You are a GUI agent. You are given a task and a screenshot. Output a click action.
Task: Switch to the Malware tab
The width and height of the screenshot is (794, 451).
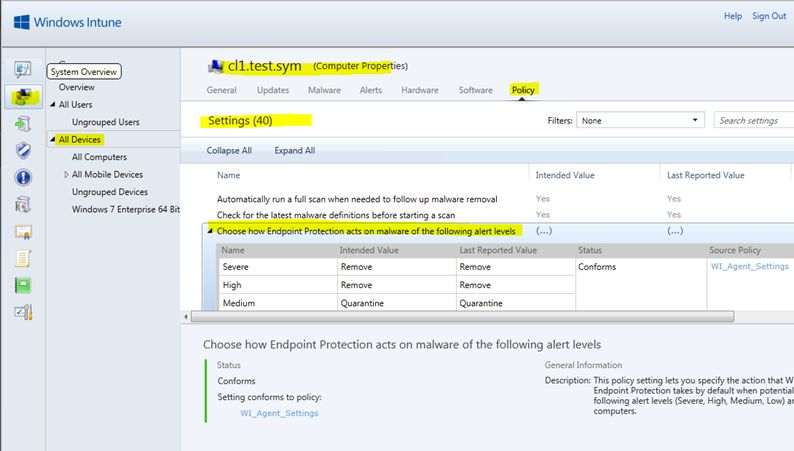coord(324,90)
